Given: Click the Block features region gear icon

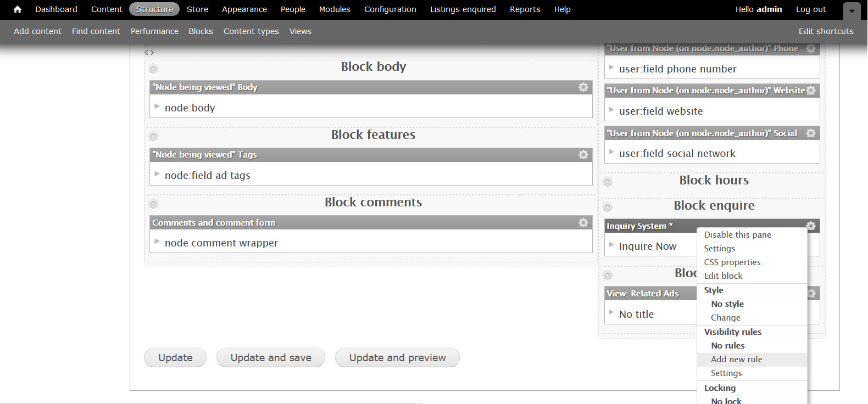Looking at the screenshot, I should [153, 136].
